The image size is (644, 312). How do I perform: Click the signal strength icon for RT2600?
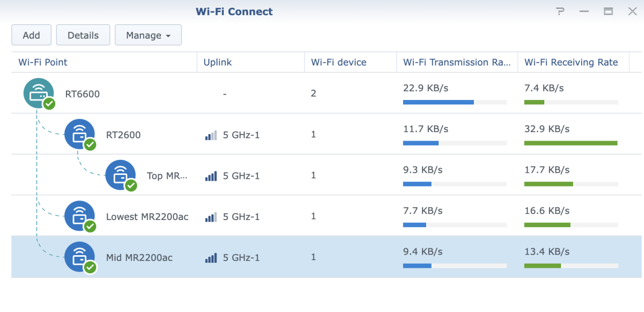click(211, 135)
